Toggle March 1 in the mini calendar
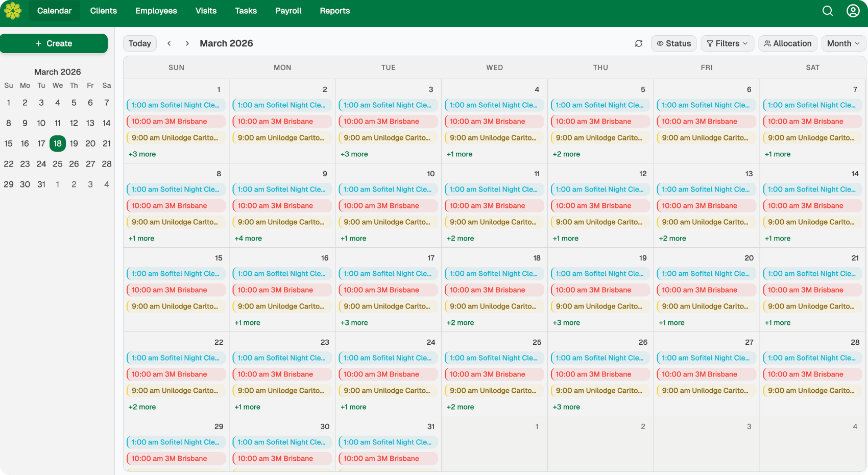The height and width of the screenshot is (475, 868). pos(8,103)
